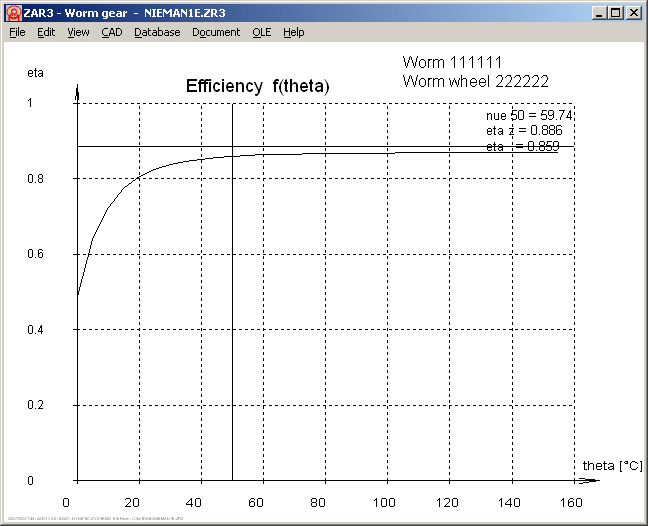Image resolution: width=648 pixels, height=526 pixels.
Task: Open the Database menu
Action: click(x=157, y=32)
